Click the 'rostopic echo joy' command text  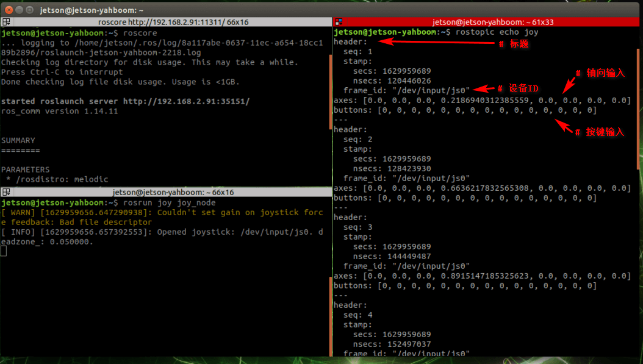(497, 32)
